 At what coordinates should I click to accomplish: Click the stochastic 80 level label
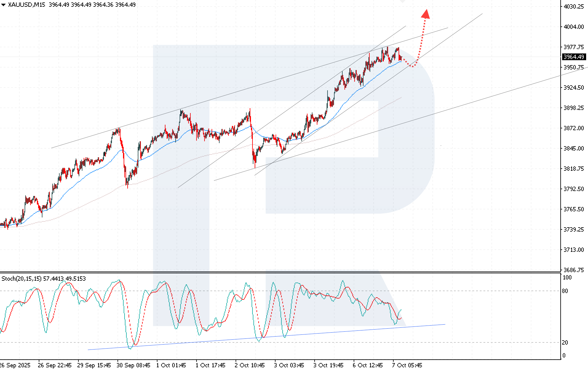point(565,291)
